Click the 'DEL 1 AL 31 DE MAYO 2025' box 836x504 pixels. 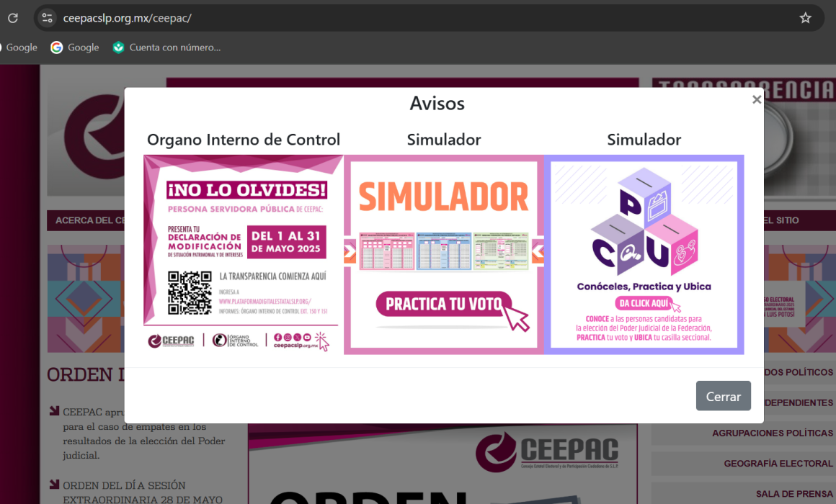click(x=286, y=242)
